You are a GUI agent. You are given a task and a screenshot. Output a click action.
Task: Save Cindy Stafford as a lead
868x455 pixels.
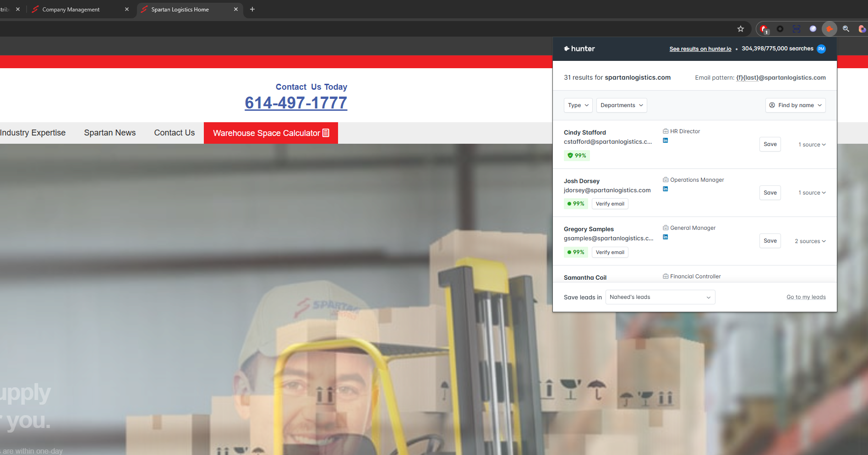pyautogui.click(x=770, y=144)
